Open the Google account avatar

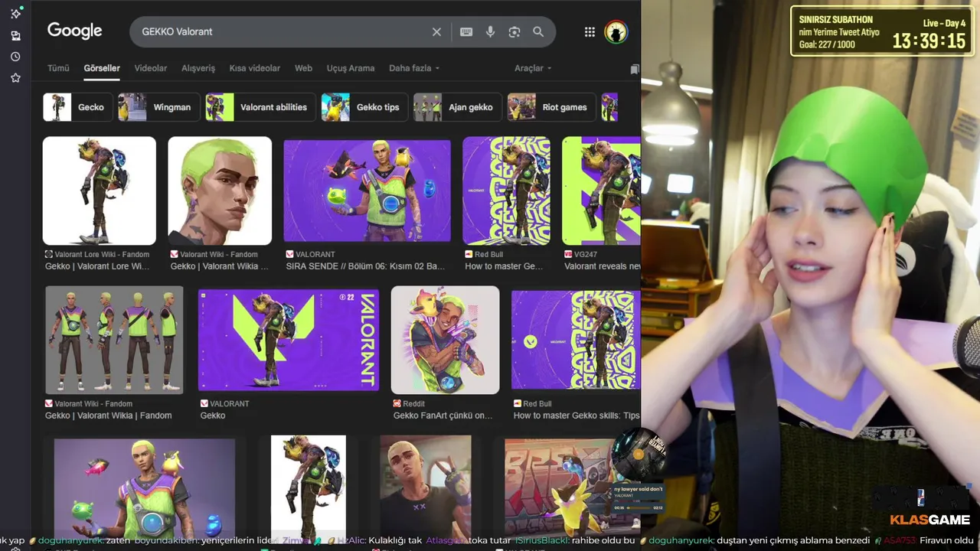pyautogui.click(x=616, y=31)
